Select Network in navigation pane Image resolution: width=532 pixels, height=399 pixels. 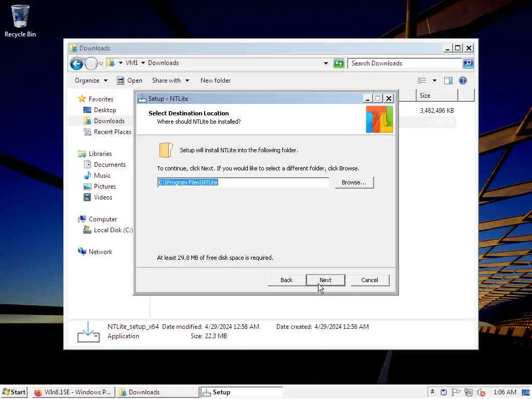[x=95, y=252]
